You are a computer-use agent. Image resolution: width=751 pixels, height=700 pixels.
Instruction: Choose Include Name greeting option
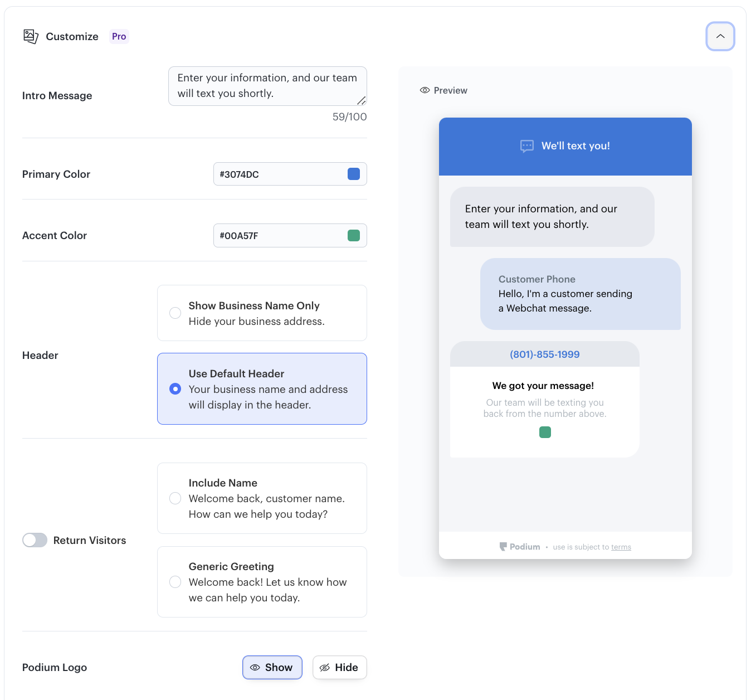point(175,498)
